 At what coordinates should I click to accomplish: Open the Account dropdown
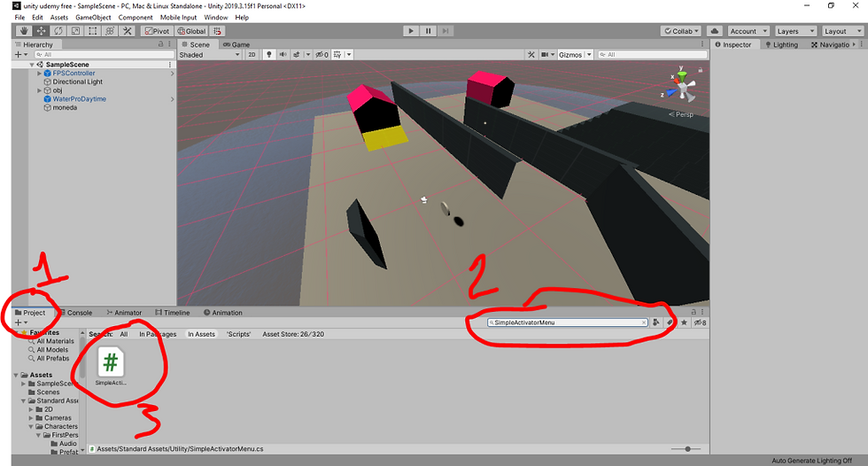tap(748, 31)
